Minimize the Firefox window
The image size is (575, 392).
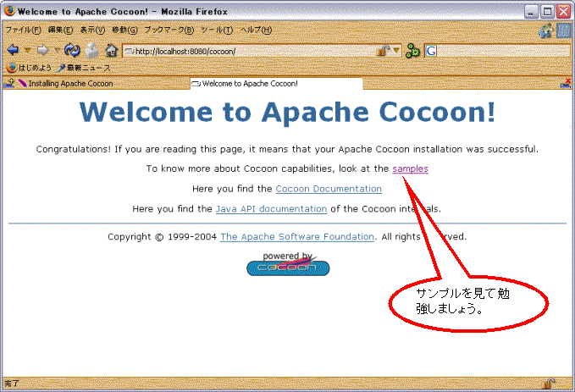coord(531,12)
